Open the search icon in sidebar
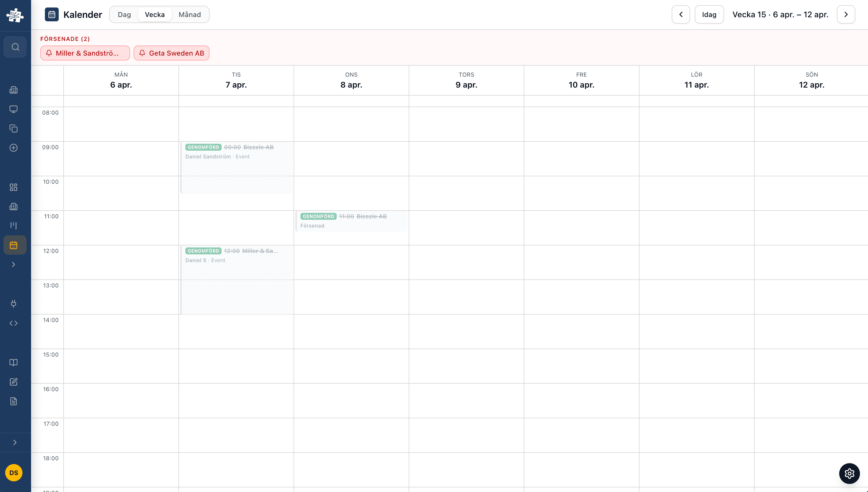This screenshot has width=868, height=492. pyautogui.click(x=15, y=47)
